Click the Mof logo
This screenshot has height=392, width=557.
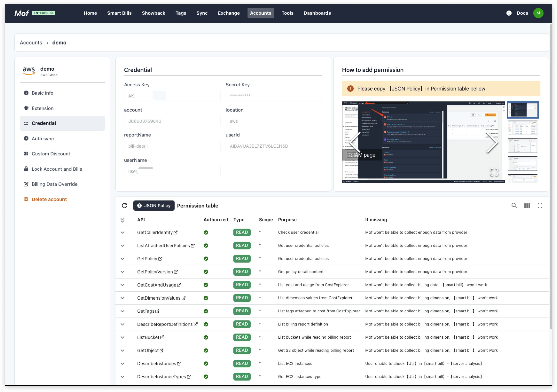coord(22,13)
